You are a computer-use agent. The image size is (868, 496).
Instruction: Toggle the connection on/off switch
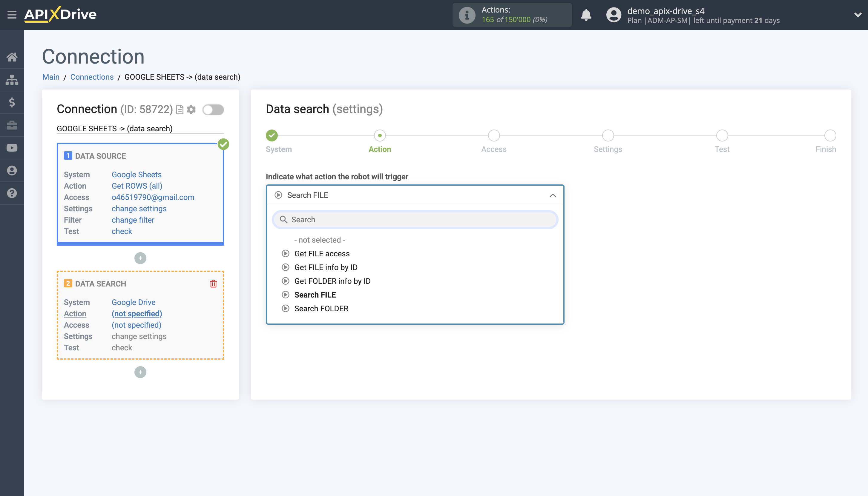point(213,110)
